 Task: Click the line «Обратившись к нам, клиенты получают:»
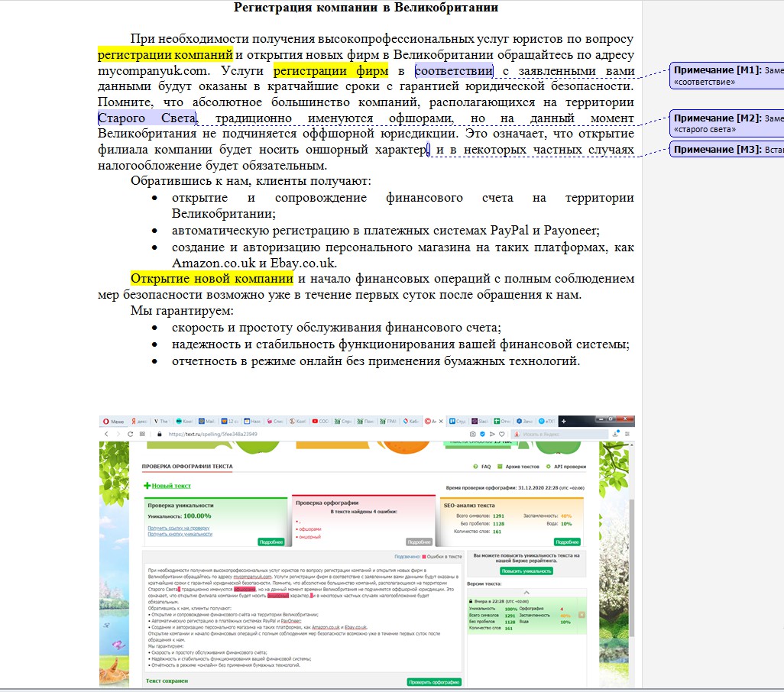point(251,181)
